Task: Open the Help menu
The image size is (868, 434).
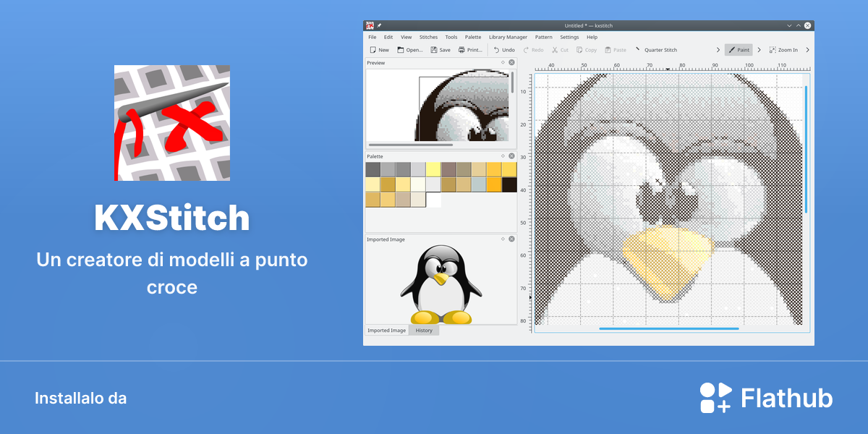Action: click(592, 37)
